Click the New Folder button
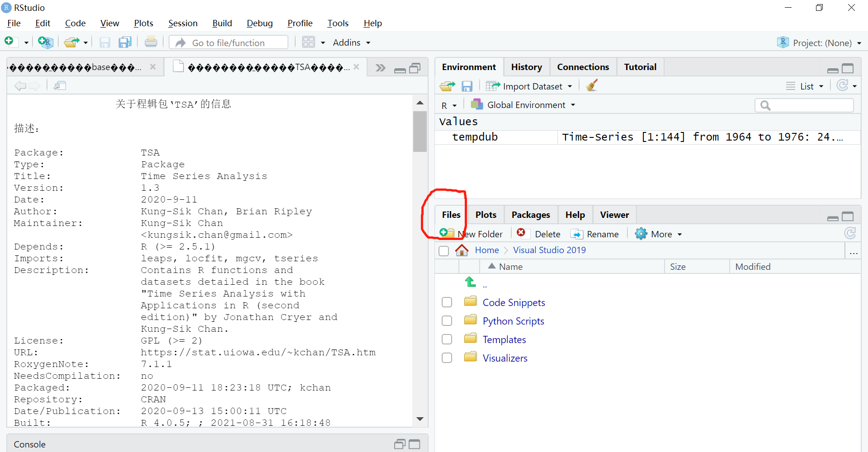This screenshot has width=868, height=452. coord(471,234)
